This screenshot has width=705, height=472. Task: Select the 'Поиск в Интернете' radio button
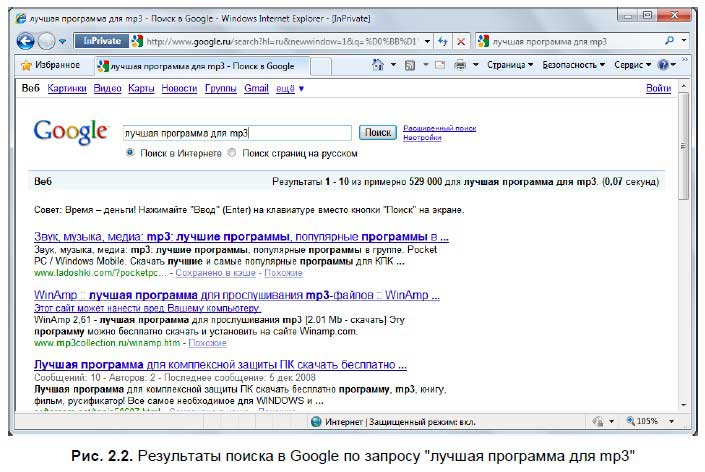tap(130, 153)
